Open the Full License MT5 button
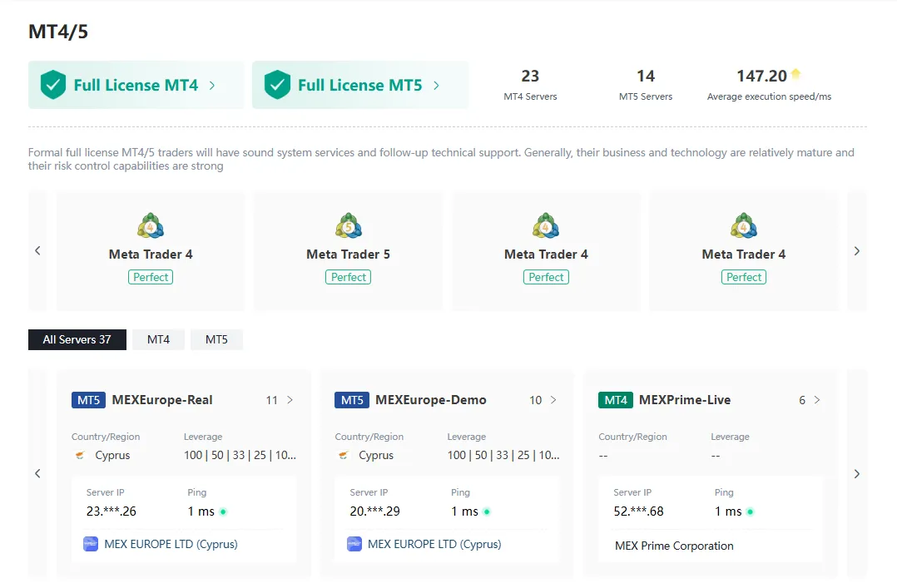 (x=360, y=85)
